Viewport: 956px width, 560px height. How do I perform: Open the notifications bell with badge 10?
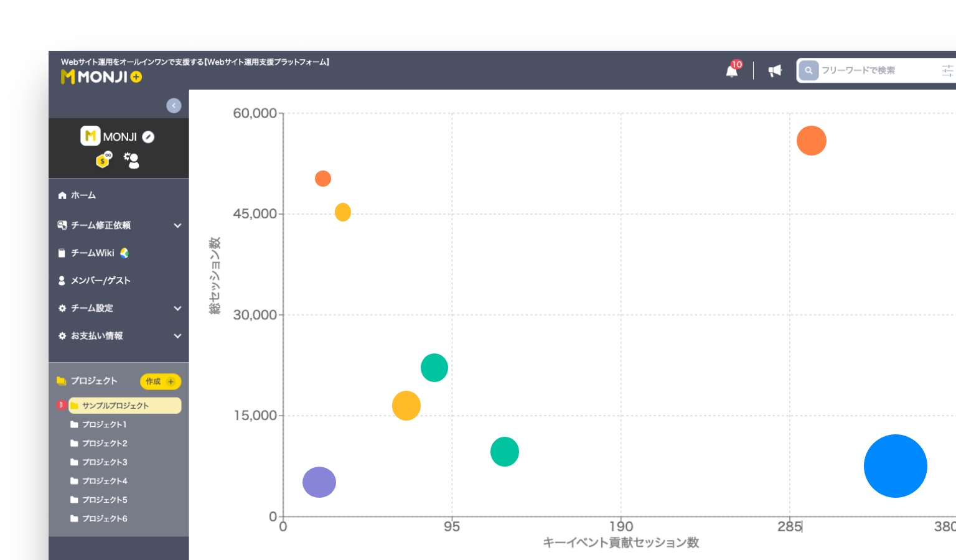(x=733, y=70)
